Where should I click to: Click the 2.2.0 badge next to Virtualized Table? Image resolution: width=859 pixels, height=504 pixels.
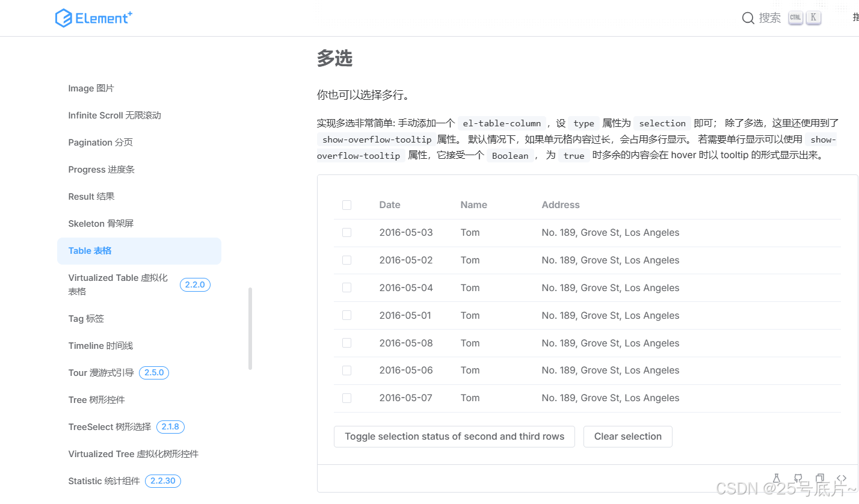(x=195, y=284)
